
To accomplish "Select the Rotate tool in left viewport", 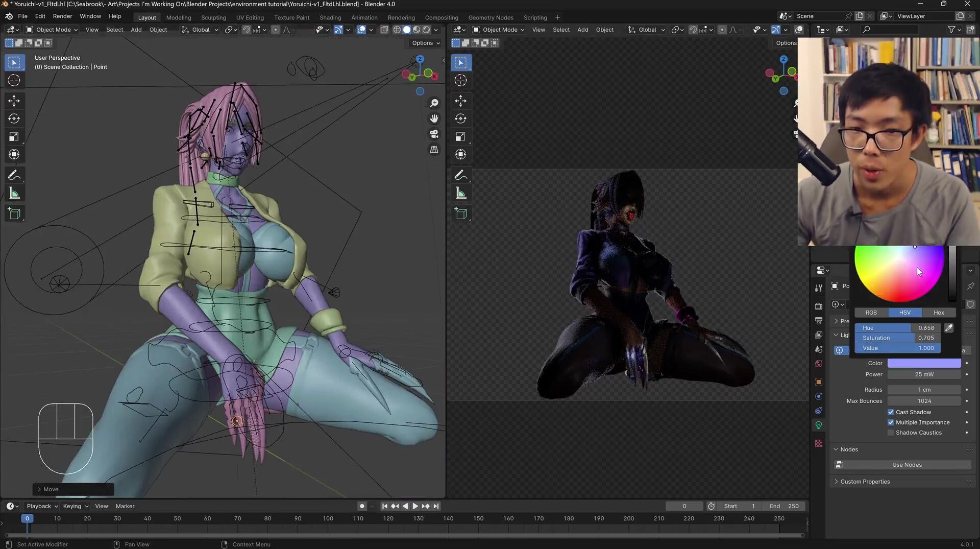I will [x=14, y=118].
